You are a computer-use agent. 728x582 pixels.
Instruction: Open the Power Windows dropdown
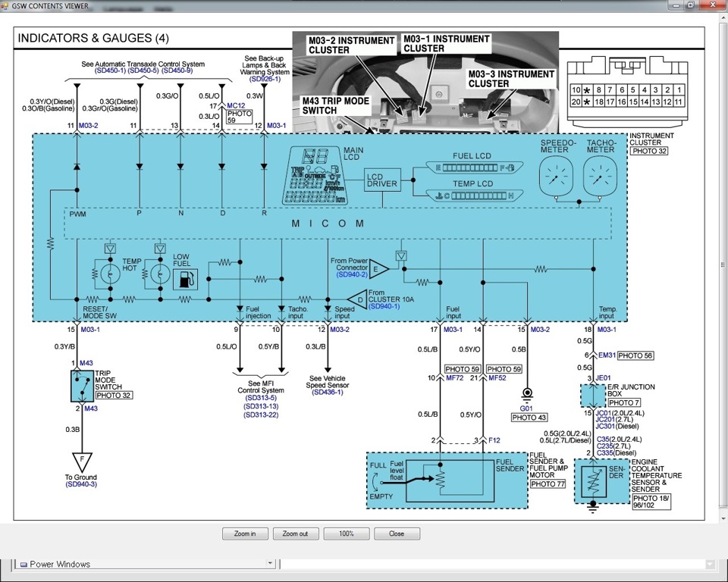click(270, 564)
